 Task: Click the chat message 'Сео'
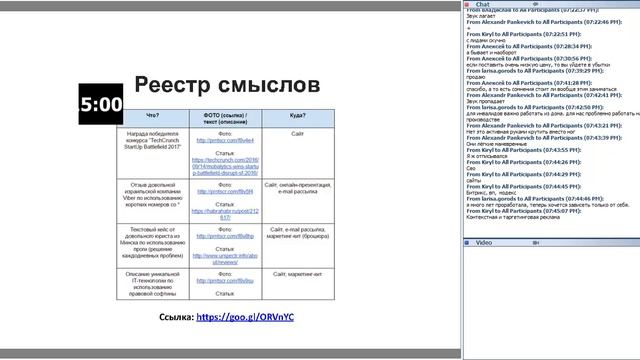point(471,168)
